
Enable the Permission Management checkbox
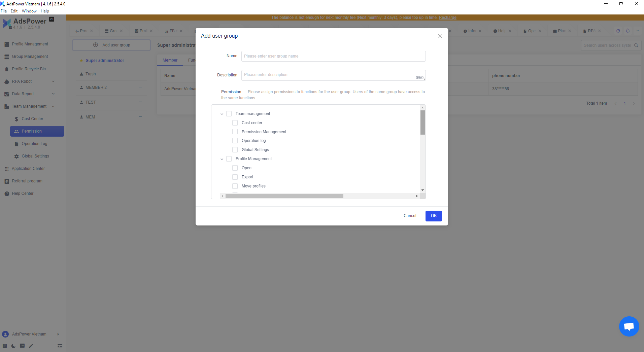[x=235, y=132]
